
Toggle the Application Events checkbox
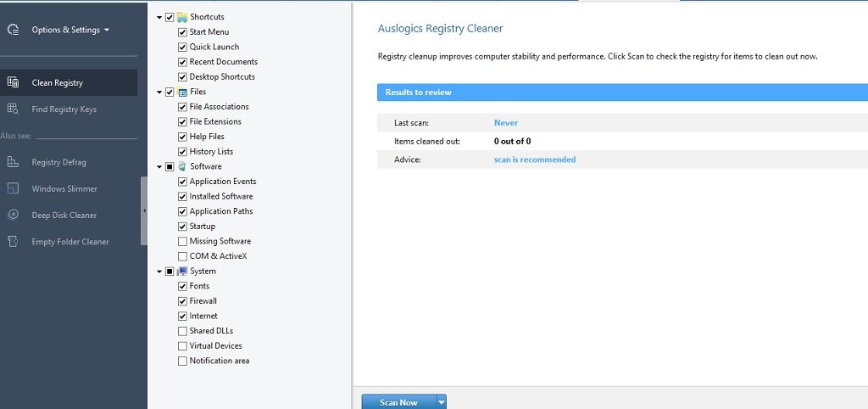pos(182,182)
